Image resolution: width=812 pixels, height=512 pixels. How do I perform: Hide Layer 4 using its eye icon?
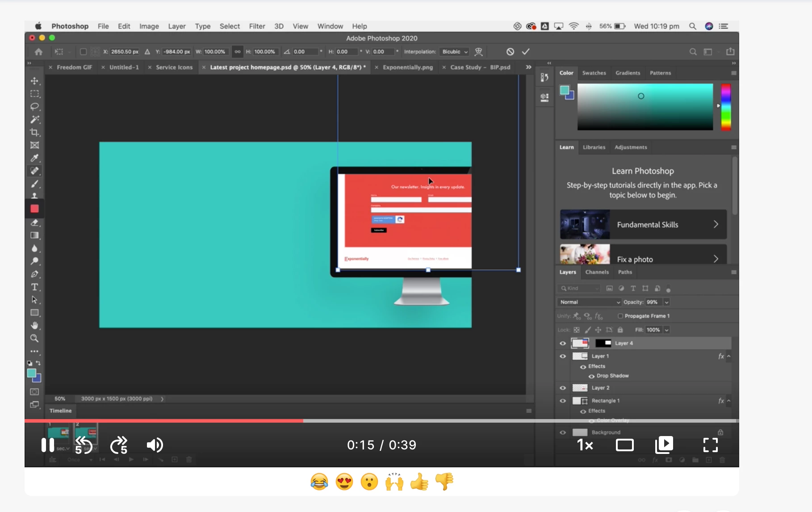(563, 343)
